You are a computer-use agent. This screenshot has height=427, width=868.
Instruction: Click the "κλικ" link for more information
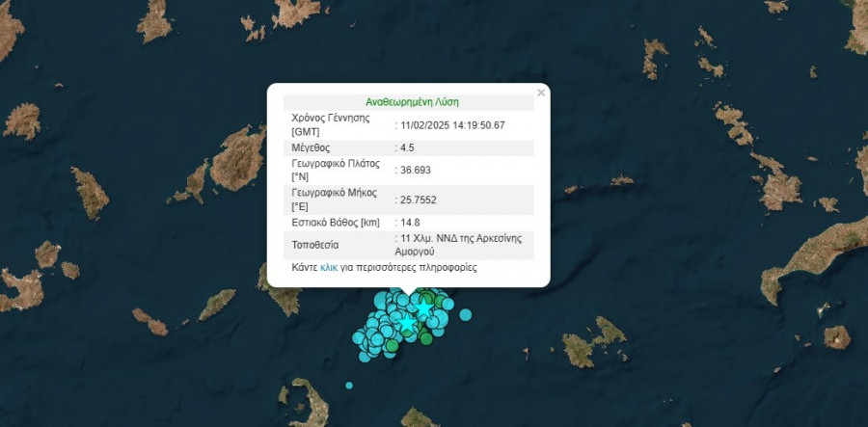tap(329, 267)
